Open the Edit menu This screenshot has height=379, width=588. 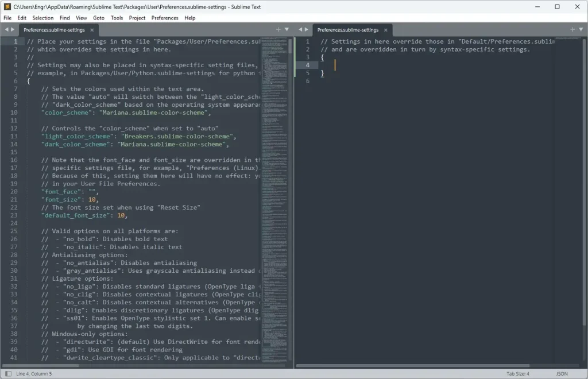[22, 18]
